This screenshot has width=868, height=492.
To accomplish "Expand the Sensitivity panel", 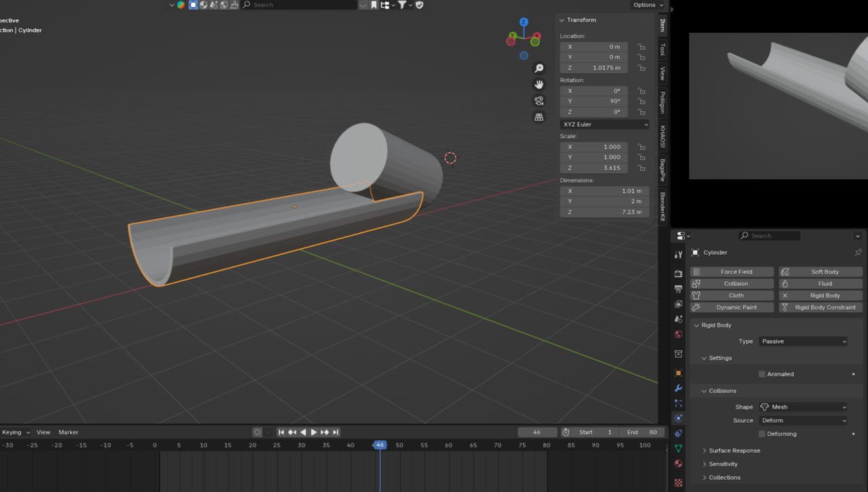I will click(723, 464).
